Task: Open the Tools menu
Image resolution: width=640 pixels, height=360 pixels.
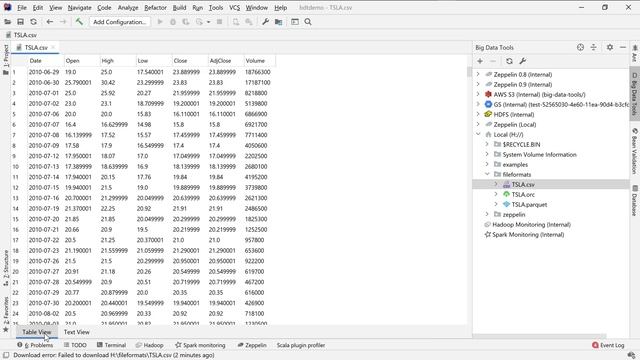Action: coord(216,8)
